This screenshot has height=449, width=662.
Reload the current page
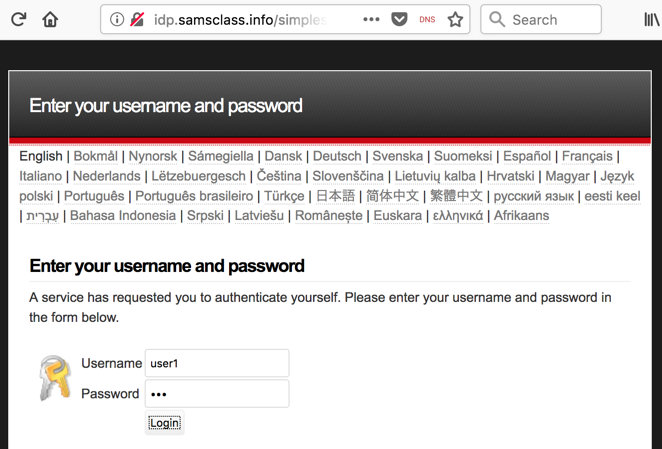pos(18,19)
